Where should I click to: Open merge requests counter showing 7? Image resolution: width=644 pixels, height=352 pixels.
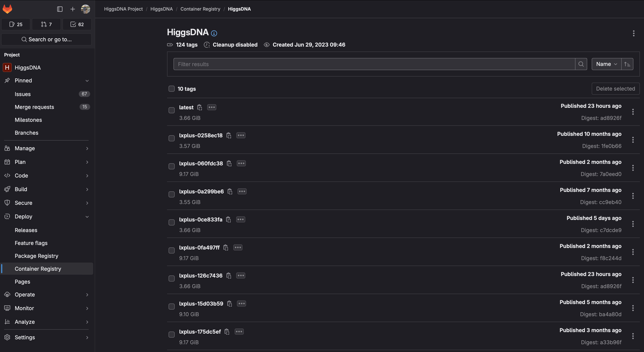click(x=46, y=24)
